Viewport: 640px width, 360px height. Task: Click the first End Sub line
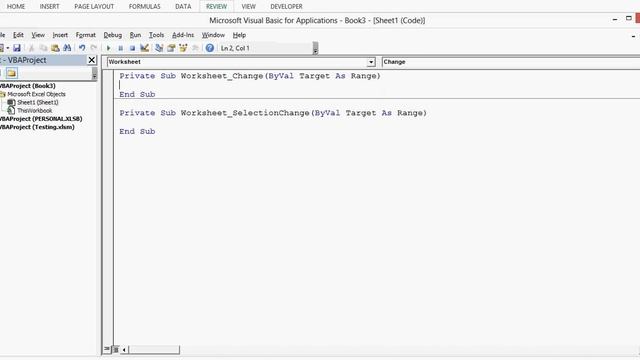[137, 94]
